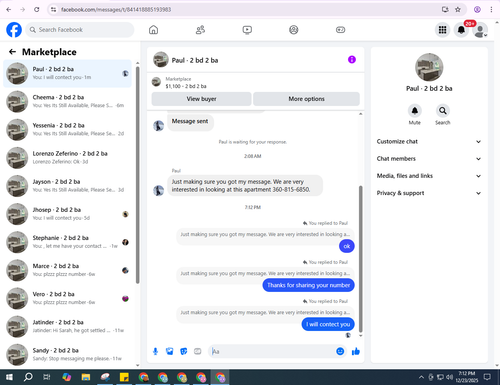Open the Stephanie - 2 bd 2 ba conversation

pos(67,242)
